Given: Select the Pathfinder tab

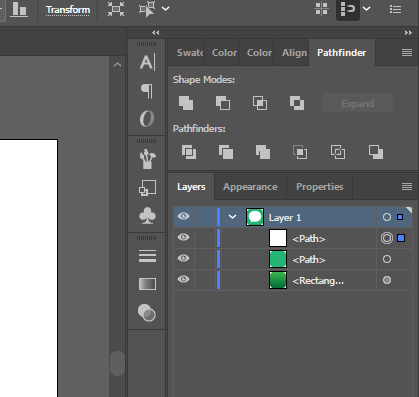Looking at the screenshot, I should click(342, 53).
